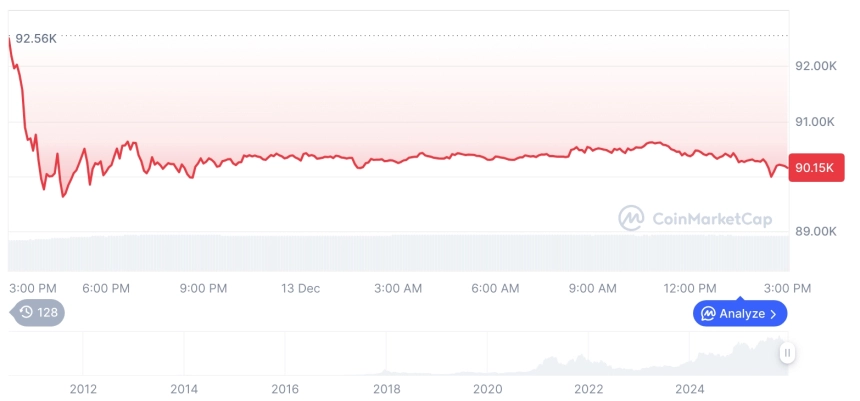
Task: Click the 9:00 PM label on the time axis
Action: pos(203,289)
